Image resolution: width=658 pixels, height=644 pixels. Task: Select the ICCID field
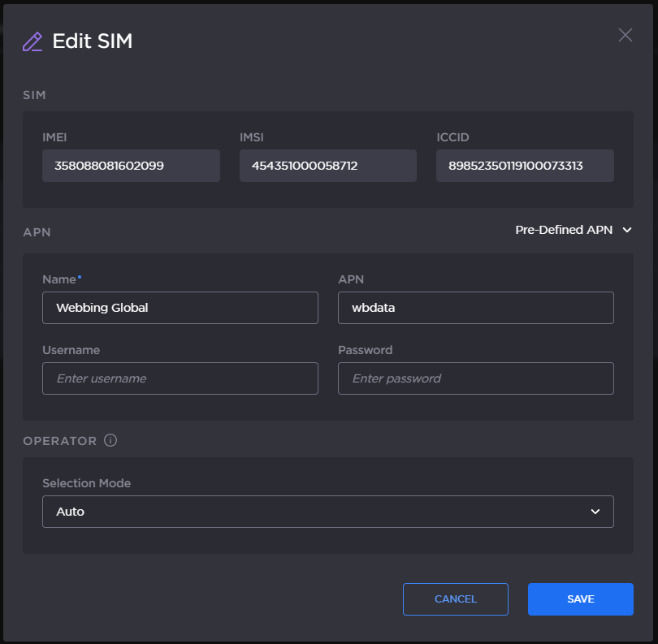(525, 166)
